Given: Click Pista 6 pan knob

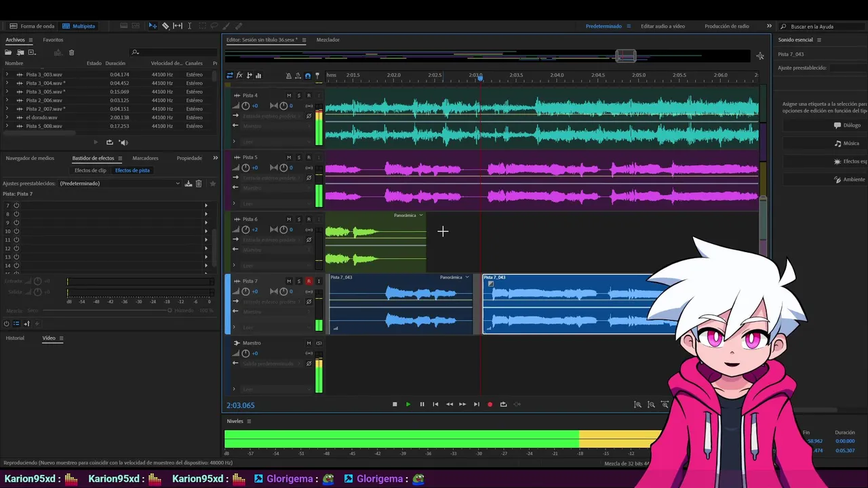Looking at the screenshot, I should [283, 230].
